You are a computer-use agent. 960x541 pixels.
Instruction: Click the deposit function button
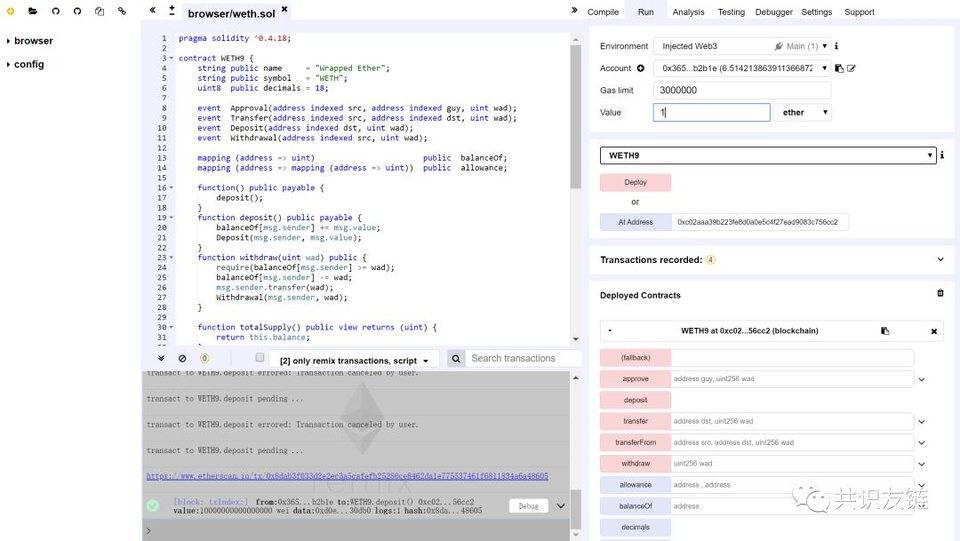tap(636, 400)
